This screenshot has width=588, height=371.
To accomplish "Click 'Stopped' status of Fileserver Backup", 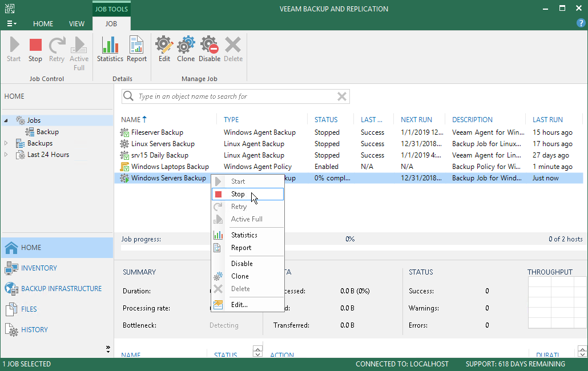I will coord(327,132).
